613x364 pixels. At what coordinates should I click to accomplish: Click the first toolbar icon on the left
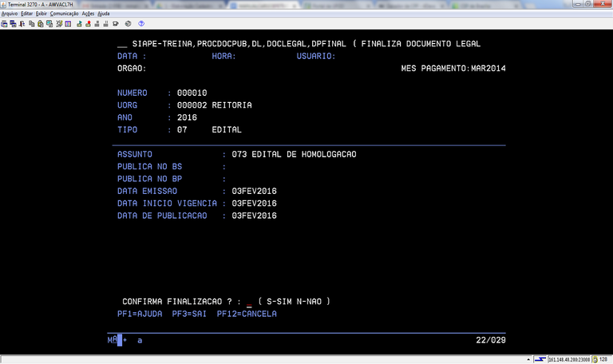coord(4,24)
